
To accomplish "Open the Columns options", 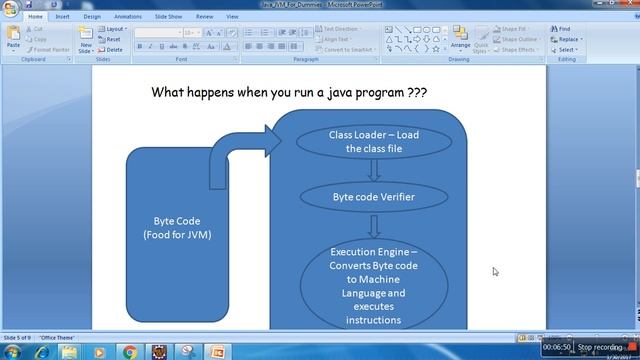I will [x=295, y=47].
